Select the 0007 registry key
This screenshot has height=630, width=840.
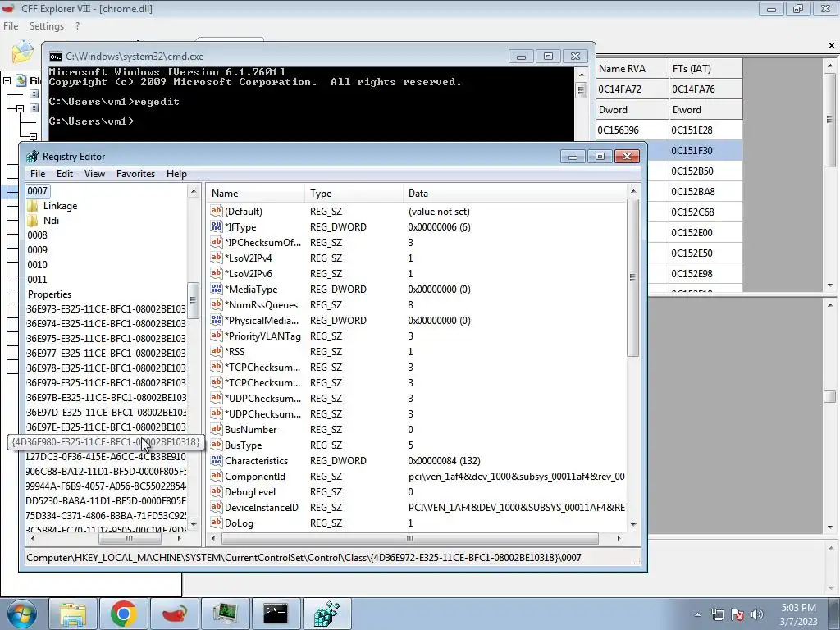tap(38, 190)
